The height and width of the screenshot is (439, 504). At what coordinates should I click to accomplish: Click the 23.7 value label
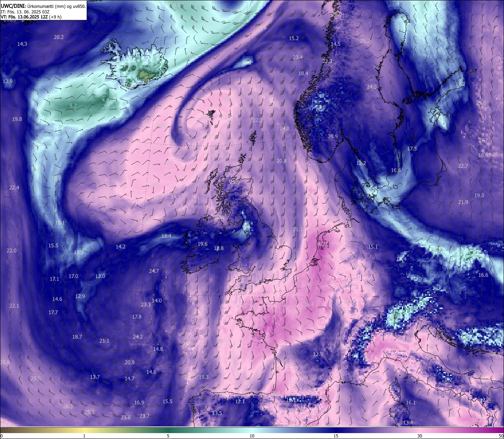pyautogui.click(x=145, y=416)
